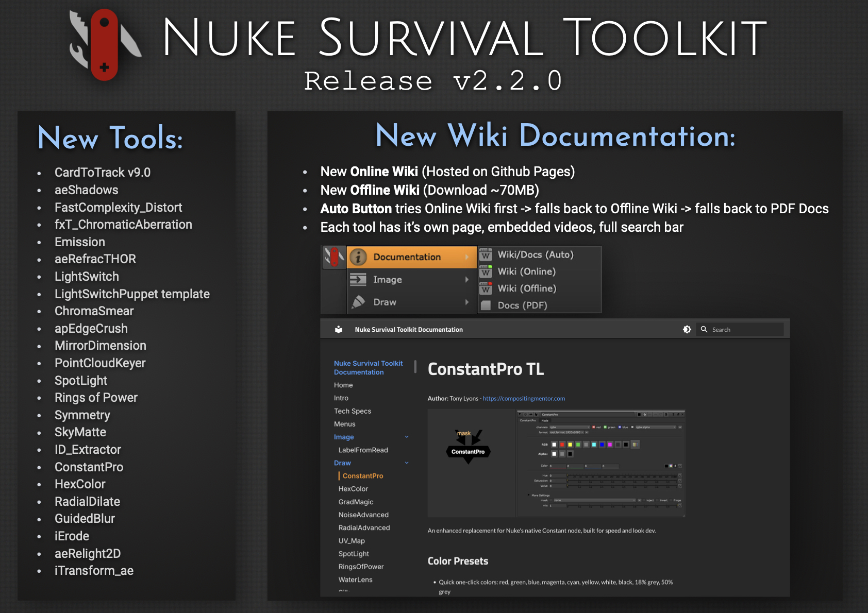868x613 pixels.
Task: Collapse the Draw section chevron in sidebar
Action: (407, 463)
